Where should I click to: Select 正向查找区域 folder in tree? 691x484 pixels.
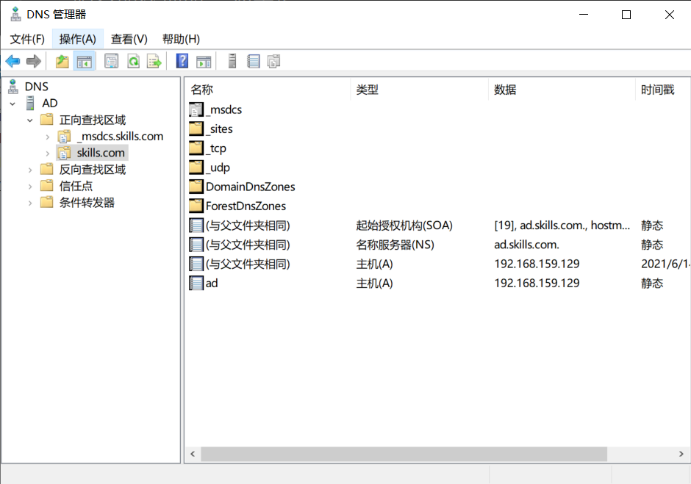point(93,120)
